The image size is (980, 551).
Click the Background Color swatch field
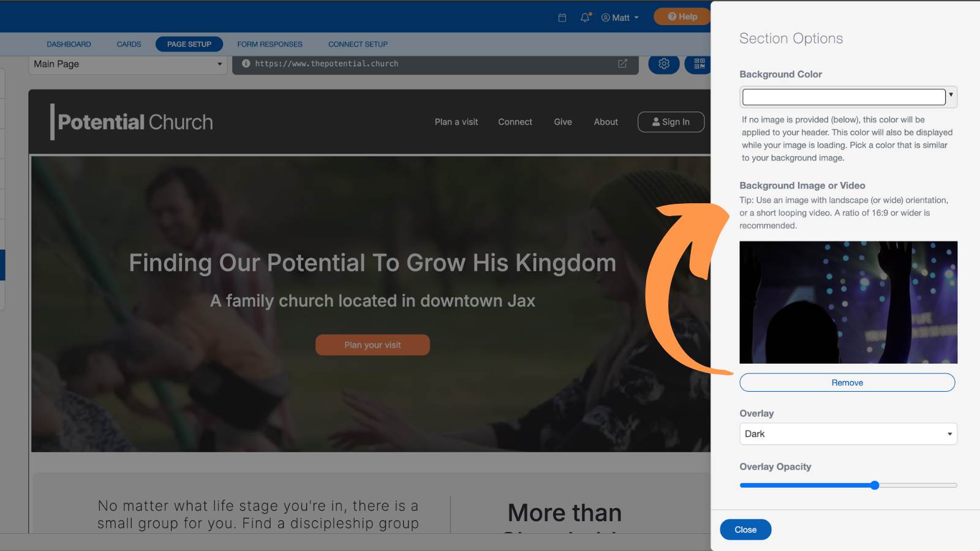click(x=843, y=97)
